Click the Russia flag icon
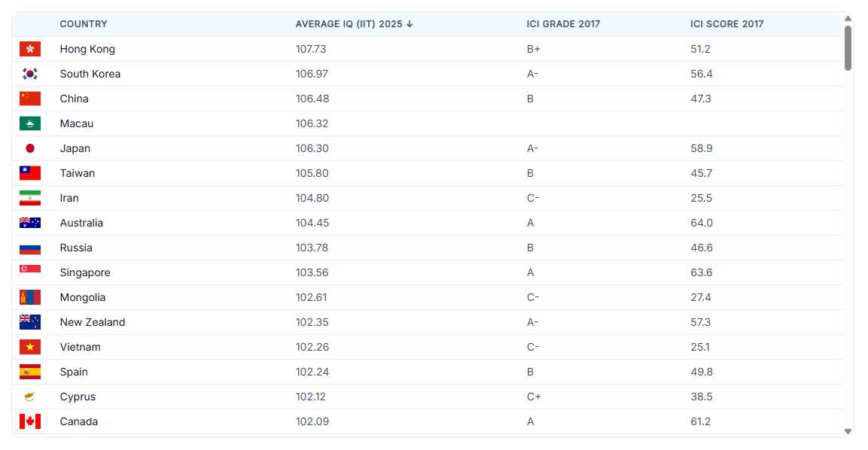Screen dimensions: 868x450 (30, 248)
